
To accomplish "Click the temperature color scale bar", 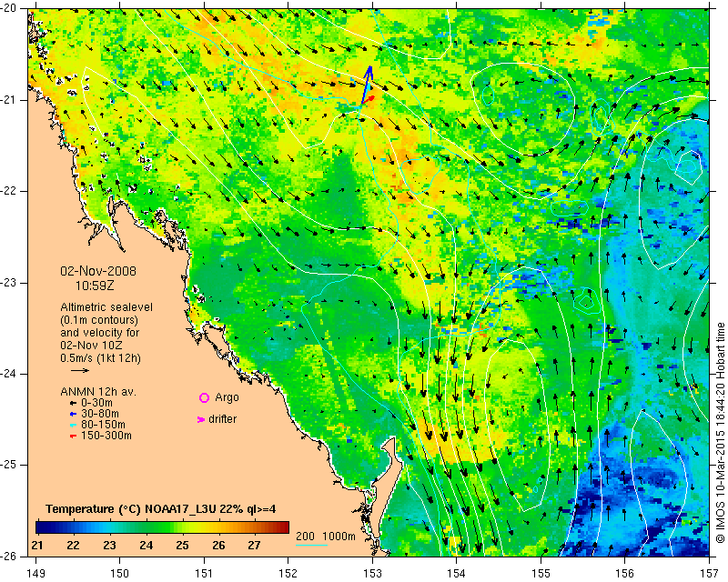I will (x=162, y=527).
